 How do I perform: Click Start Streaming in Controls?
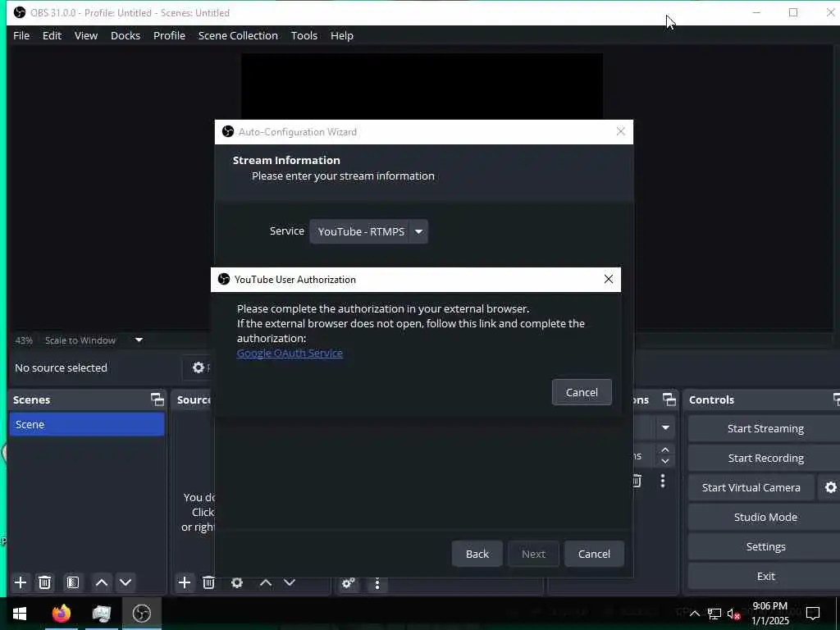(765, 428)
